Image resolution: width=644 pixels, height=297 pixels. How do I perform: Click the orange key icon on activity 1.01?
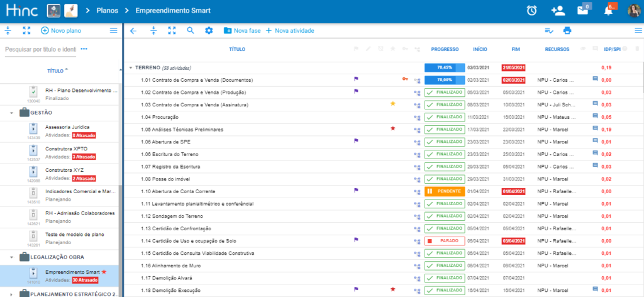point(404,79)
